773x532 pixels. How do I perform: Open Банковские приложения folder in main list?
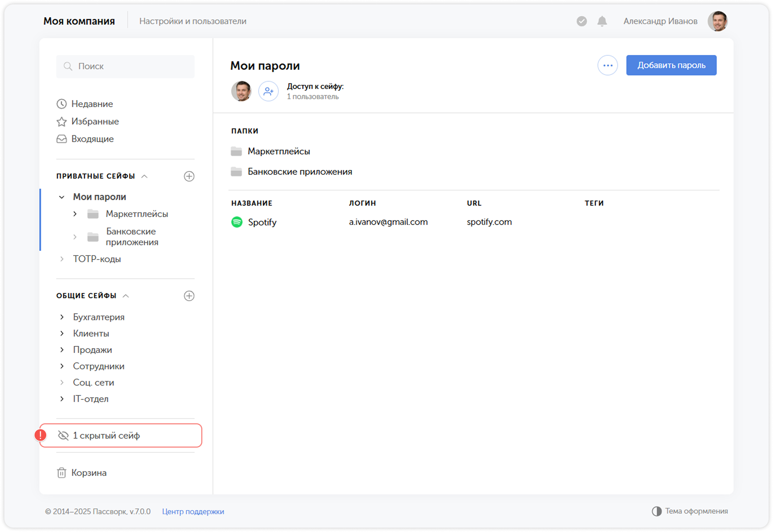click(x=300, y=172)
